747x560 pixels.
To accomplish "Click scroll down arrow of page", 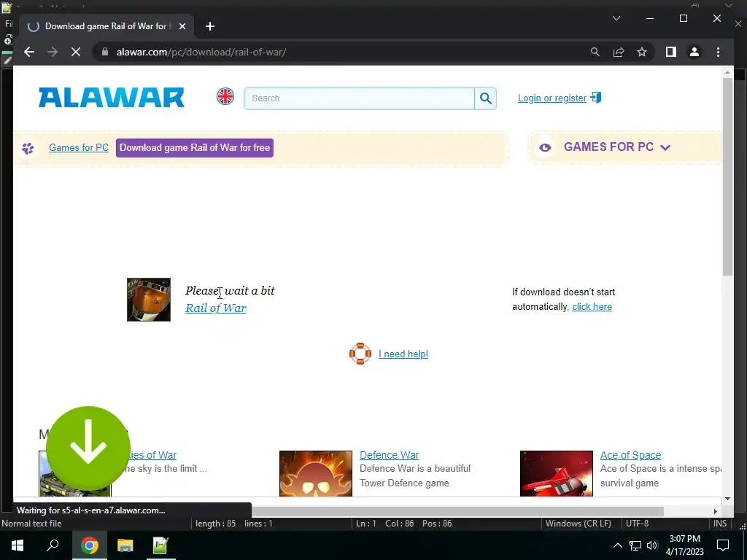I will 727,499.
